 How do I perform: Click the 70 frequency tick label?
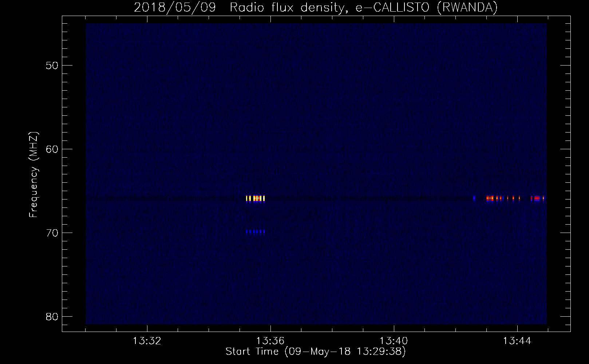52,233
